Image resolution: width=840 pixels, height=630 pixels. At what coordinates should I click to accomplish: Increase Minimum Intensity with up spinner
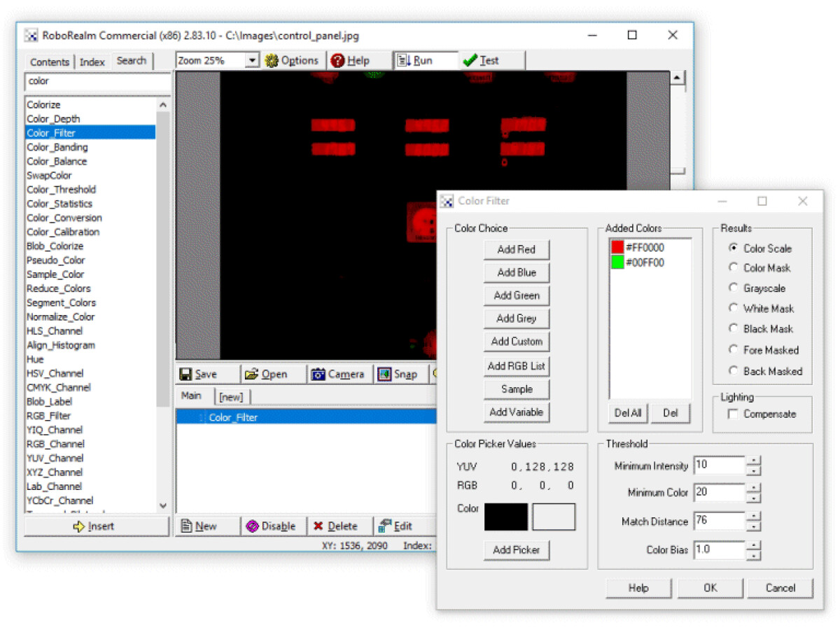click(x=753, y=461)
